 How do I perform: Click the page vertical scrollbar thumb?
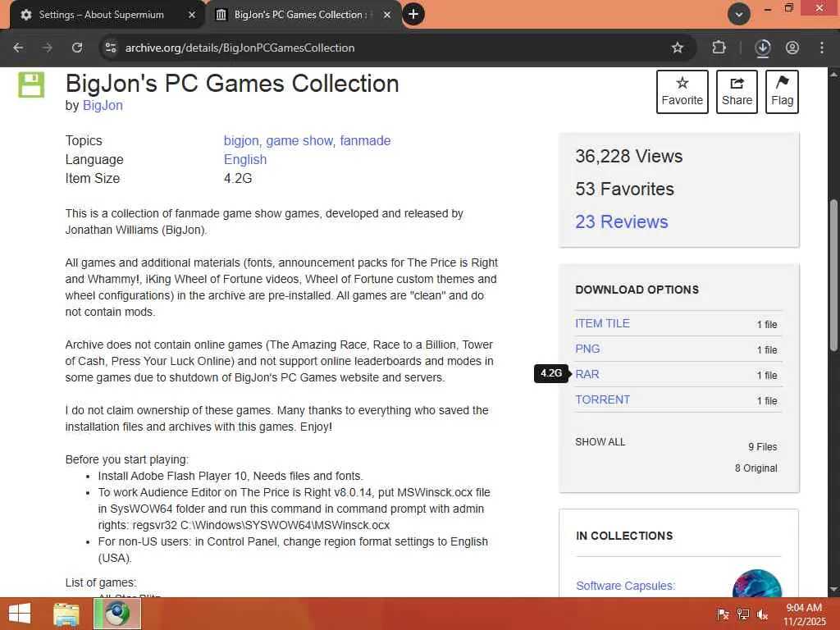[833, 276]
